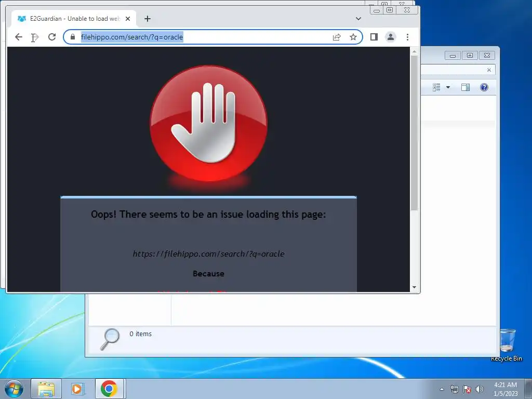Open a new tab with the plus button
The height and width of the screenshot is (399, 532).
(147, 19)
